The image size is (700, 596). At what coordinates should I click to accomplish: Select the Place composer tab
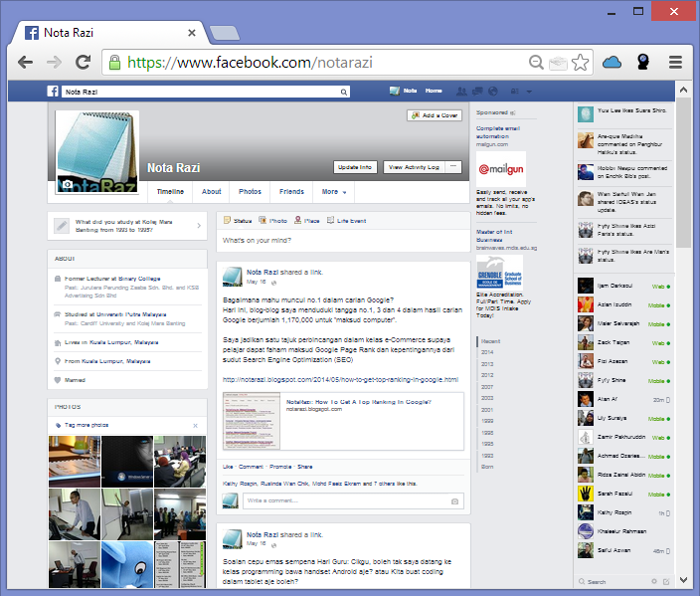tap(306, 220)
